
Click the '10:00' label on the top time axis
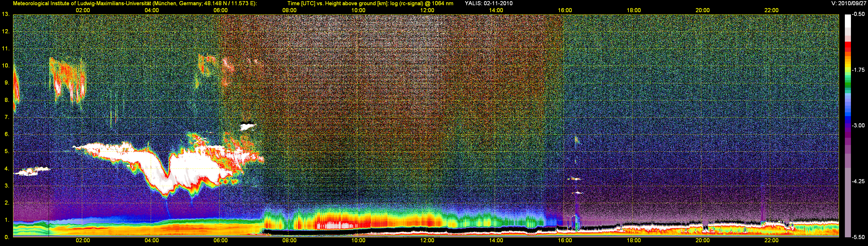coord(358,10)
